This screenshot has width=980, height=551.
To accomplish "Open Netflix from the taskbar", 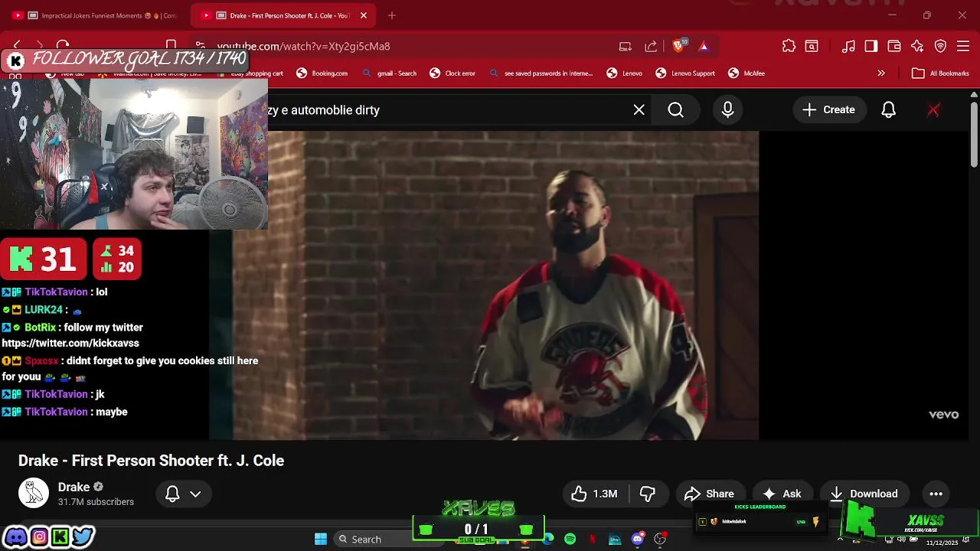I will click(593, 540).
